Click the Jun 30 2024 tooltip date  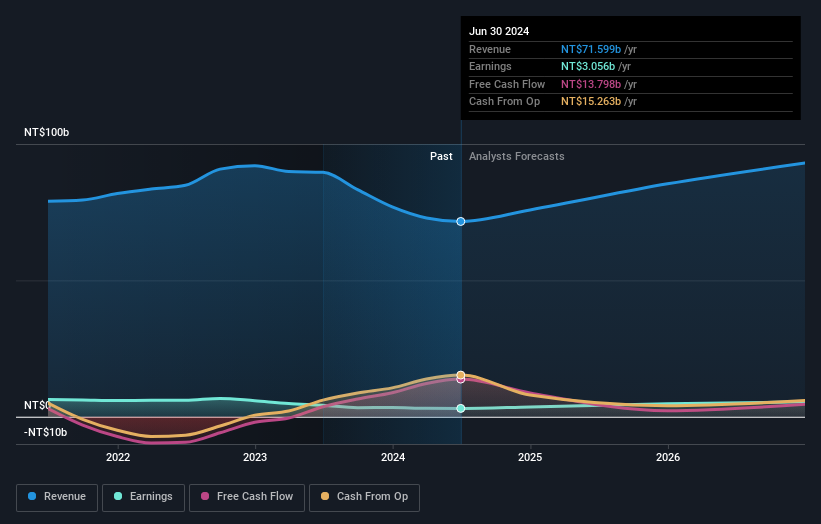tap(499, 31)
